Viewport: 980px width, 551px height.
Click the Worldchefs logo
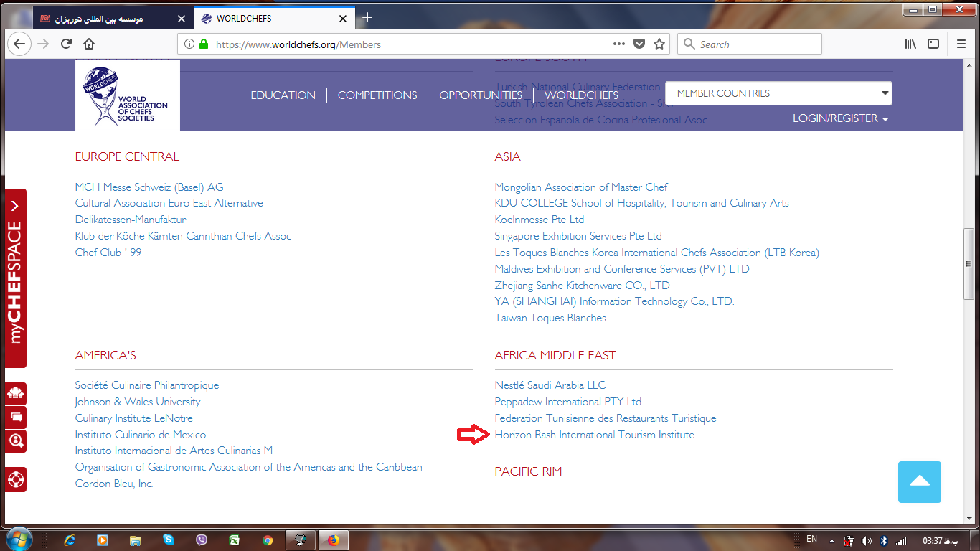[x=127, y=95]
